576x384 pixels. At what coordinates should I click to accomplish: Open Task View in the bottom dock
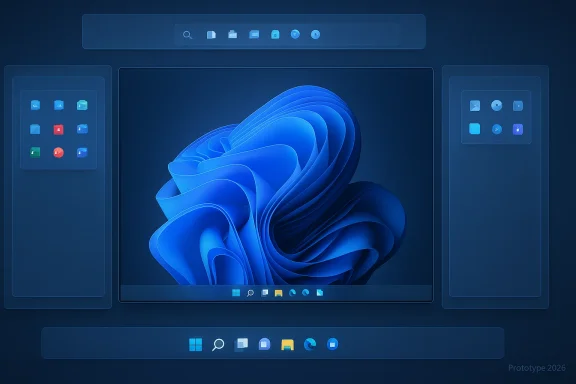[241, 345]
